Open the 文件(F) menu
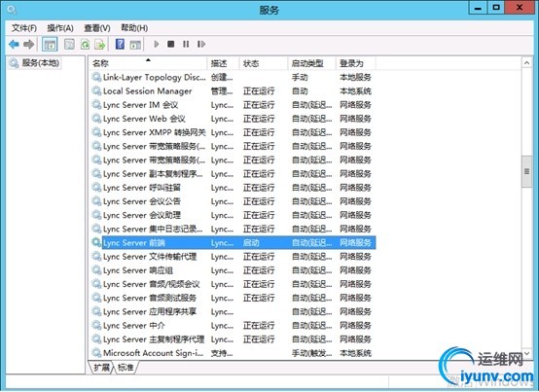The width and height of the screenshot is (539, 392). (x=24, y=28)
